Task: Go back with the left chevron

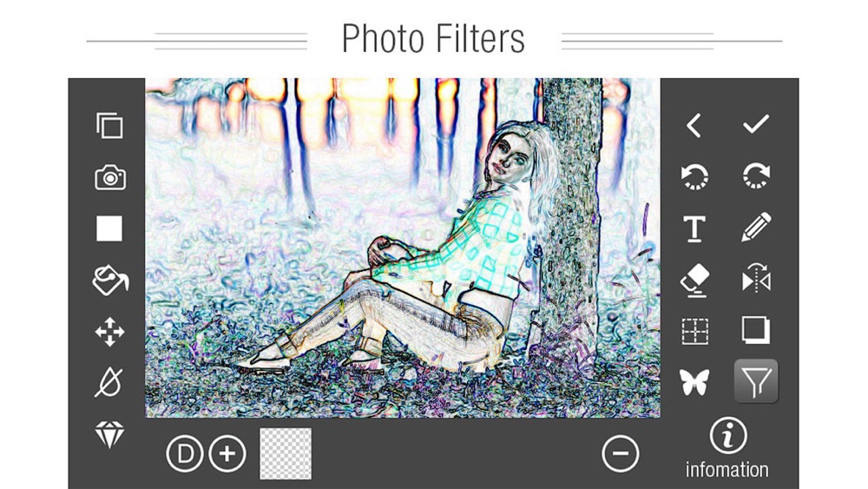Action: pyautogui.click(x=694, y=126)
